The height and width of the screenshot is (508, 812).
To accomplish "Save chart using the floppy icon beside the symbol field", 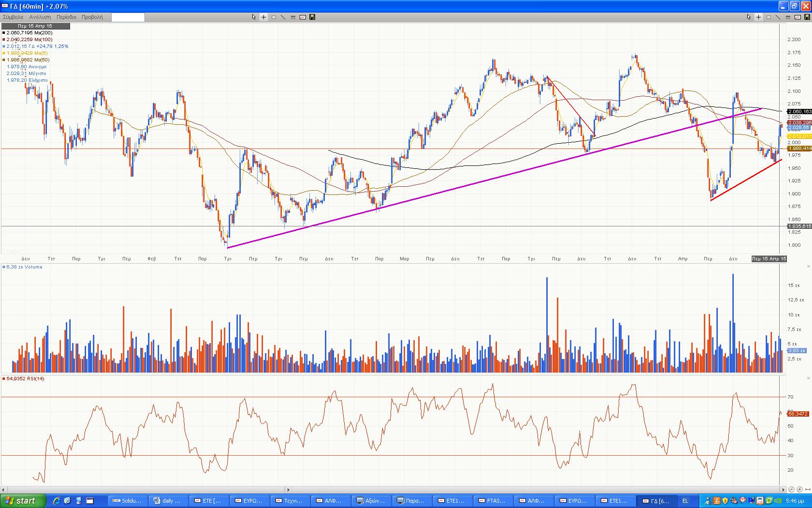I will [x=312, y=17].
